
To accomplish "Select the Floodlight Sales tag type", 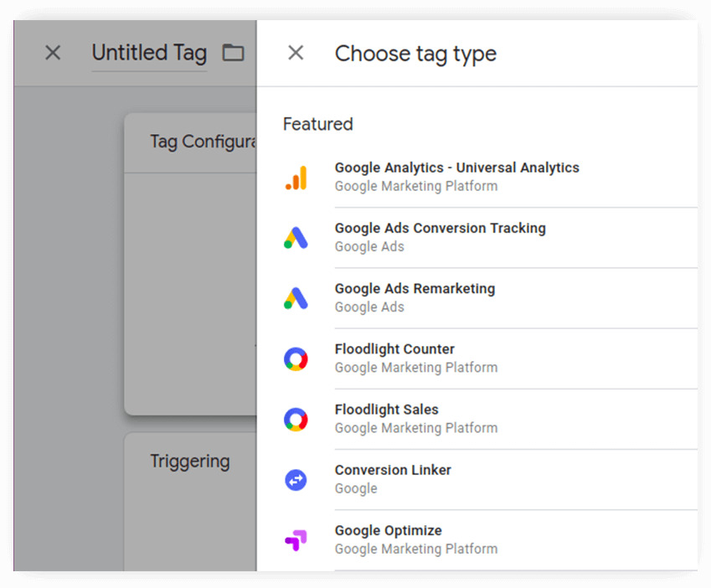I will pyautogui.click(x=387, y=418).
